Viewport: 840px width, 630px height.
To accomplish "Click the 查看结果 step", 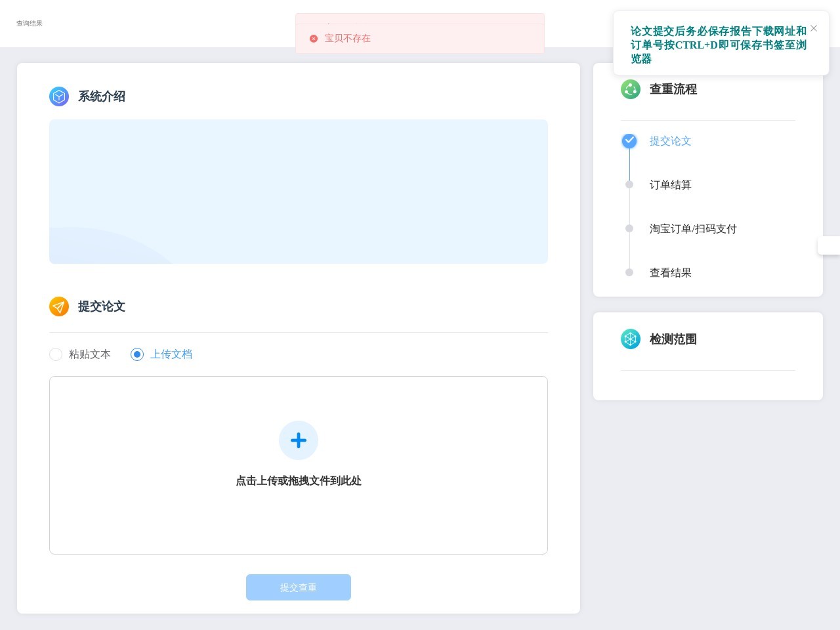I will tap(671, 273).
